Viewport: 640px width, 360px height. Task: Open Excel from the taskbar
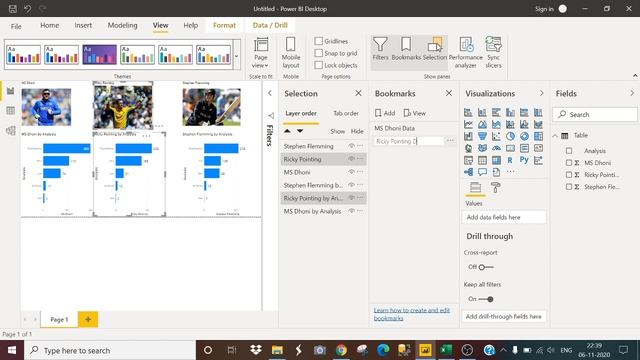pos(446,350)
